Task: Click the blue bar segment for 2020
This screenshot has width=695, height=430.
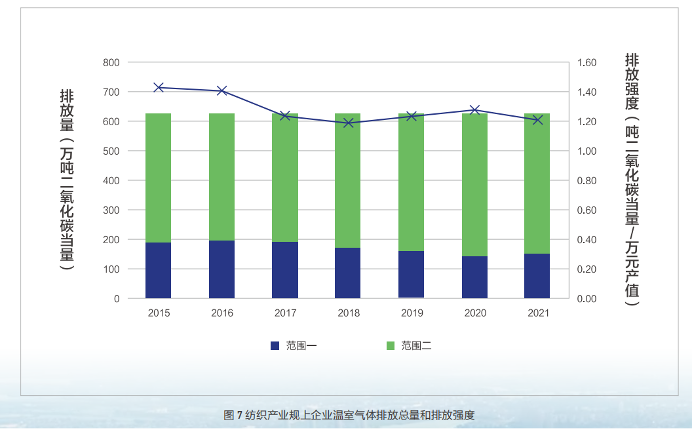Action: 475,277
